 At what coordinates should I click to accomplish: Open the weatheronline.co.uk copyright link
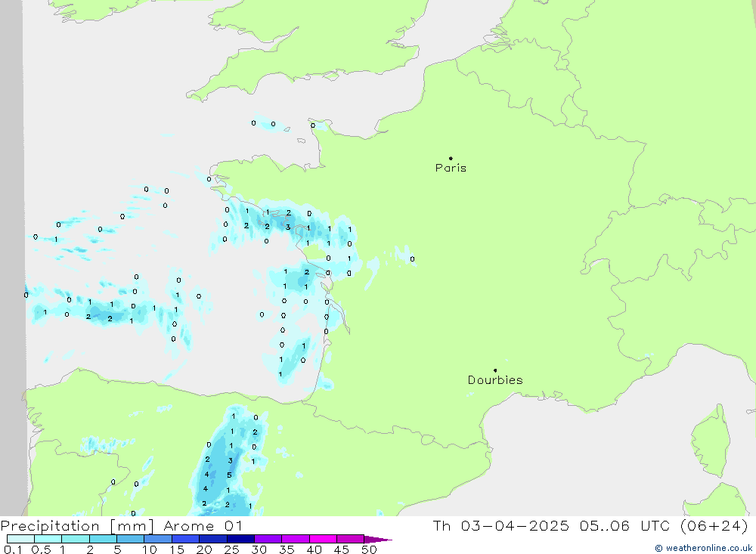(x=703, y=548)
